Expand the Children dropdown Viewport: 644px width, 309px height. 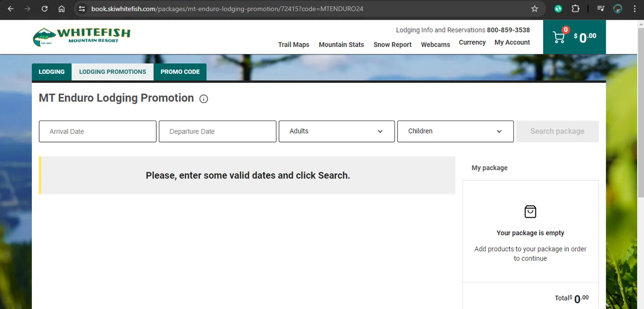pyautogui.click(x=456, y=131)
